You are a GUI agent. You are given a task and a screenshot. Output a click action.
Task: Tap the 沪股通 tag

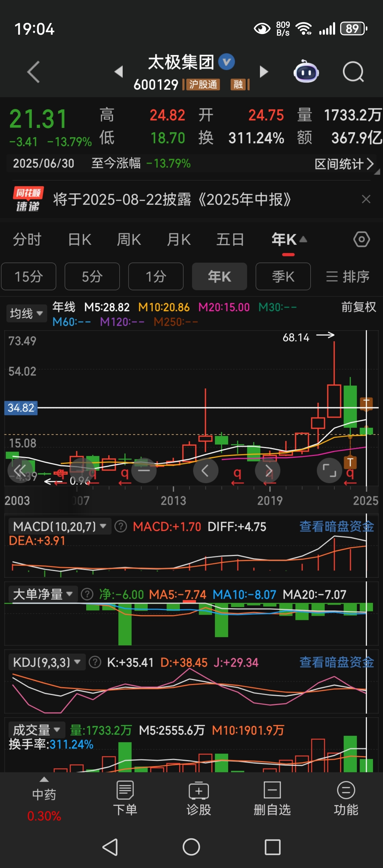click(203, 84)
